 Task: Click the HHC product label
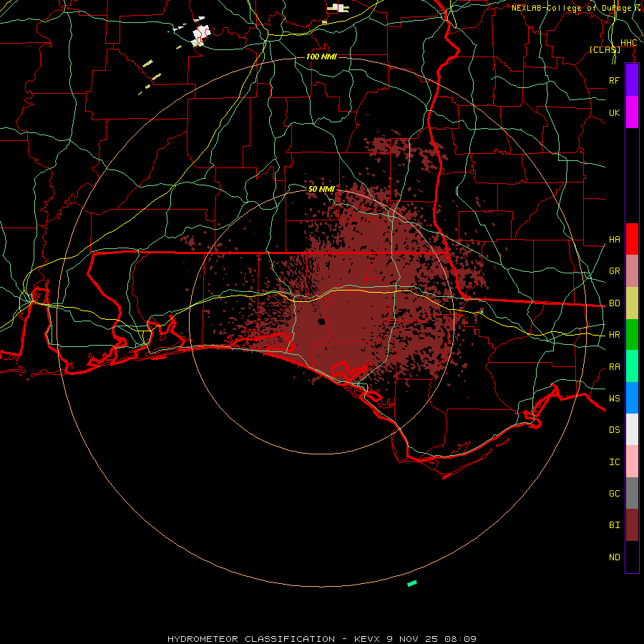pos(628,43)
